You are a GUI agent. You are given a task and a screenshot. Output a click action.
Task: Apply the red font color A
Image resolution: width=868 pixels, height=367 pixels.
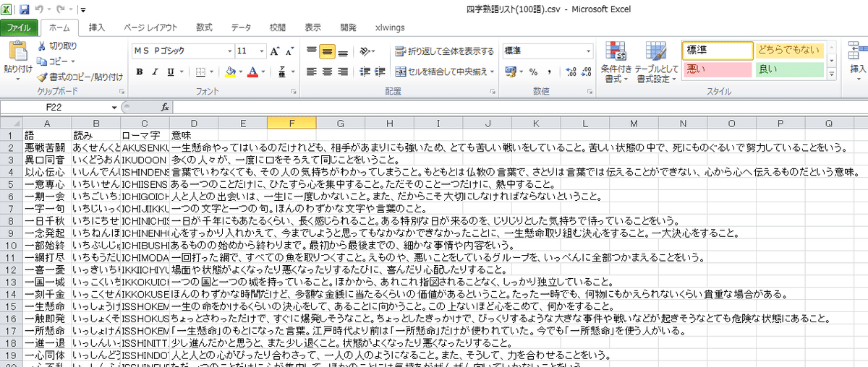click(x=252, y=72)
